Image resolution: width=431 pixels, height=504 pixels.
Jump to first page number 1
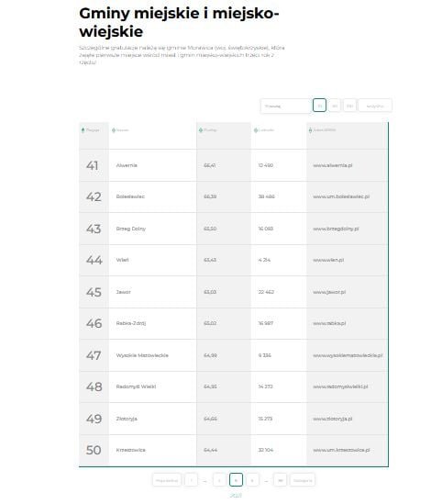(192, 480)
